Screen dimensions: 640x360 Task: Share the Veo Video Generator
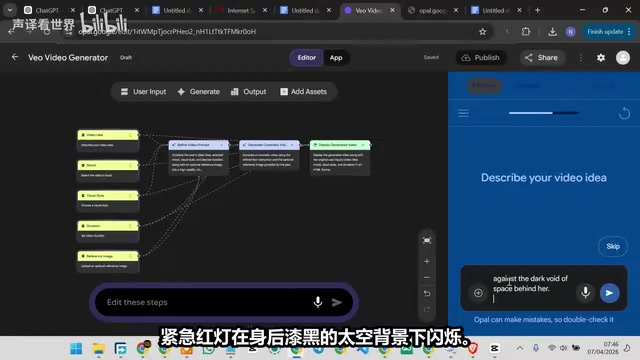click(x=541, y=58)
